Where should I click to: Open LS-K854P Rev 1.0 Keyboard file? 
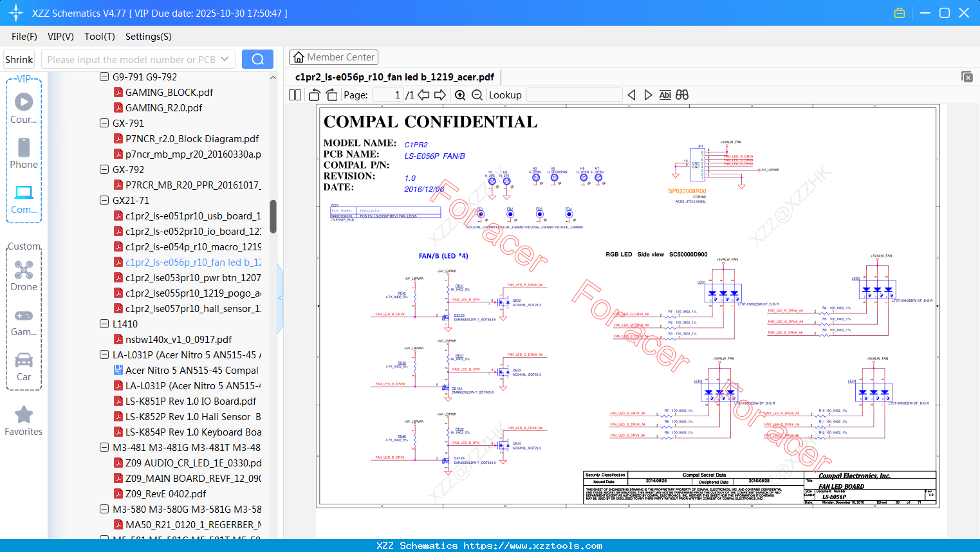[x=187, y=432]
